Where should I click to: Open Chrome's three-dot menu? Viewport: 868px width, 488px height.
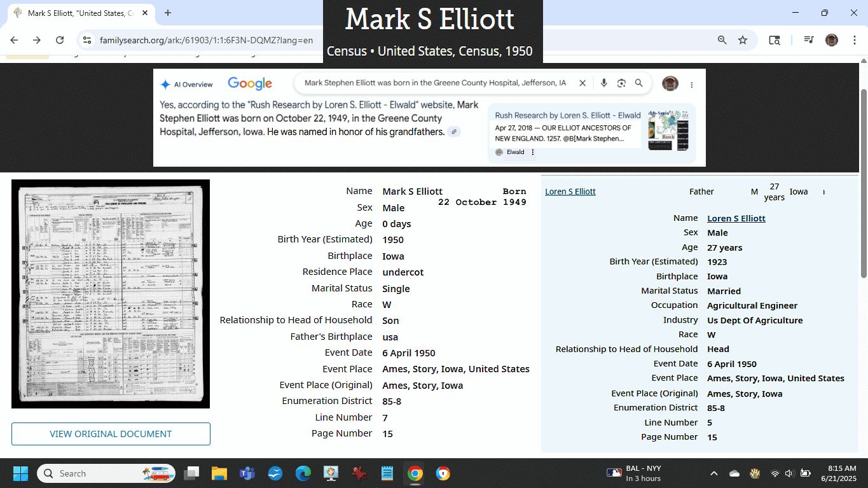click(853, 40)
